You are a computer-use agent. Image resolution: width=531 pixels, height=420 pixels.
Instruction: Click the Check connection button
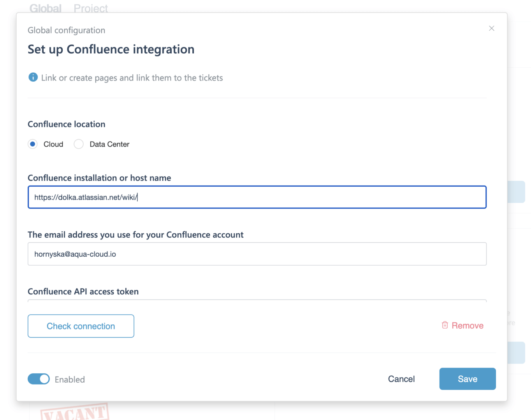[x=81, y=326]
